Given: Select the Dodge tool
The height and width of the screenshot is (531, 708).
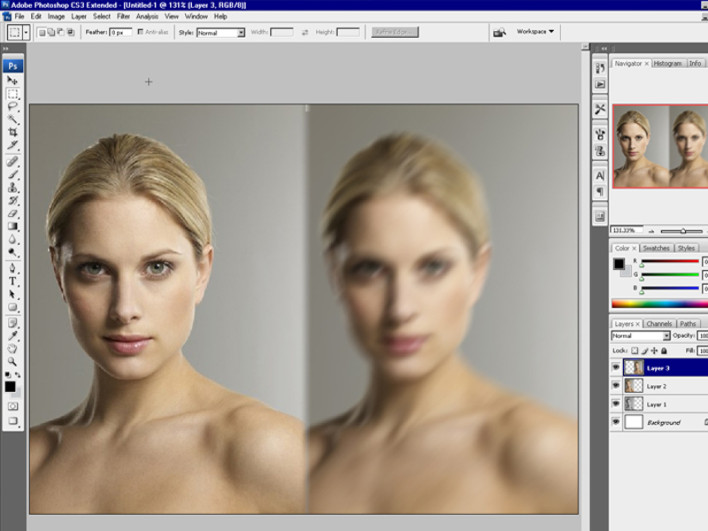Looking at the screenshot, I should (13, 252).
